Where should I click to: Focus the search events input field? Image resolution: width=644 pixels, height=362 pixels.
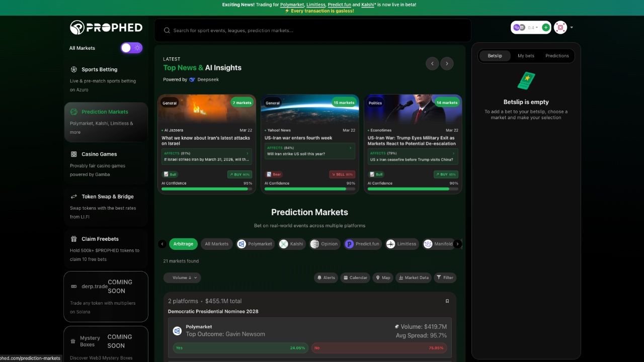(313, 31)
